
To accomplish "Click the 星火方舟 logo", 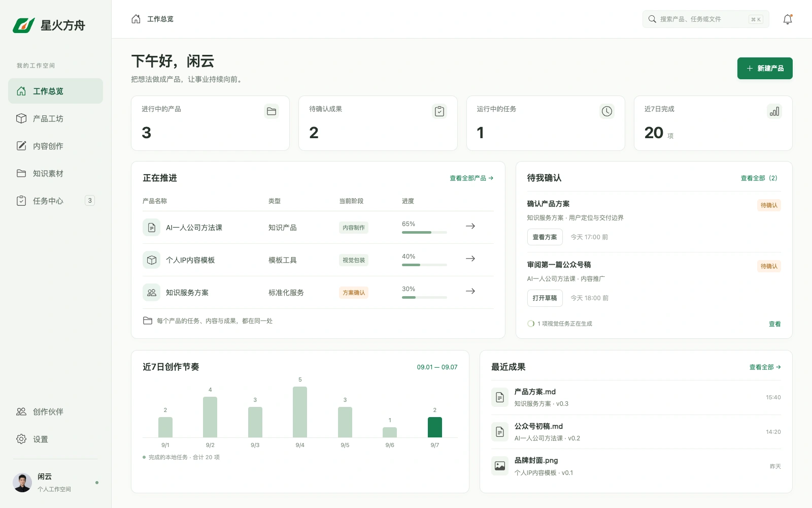I will [x=49, y=25].
